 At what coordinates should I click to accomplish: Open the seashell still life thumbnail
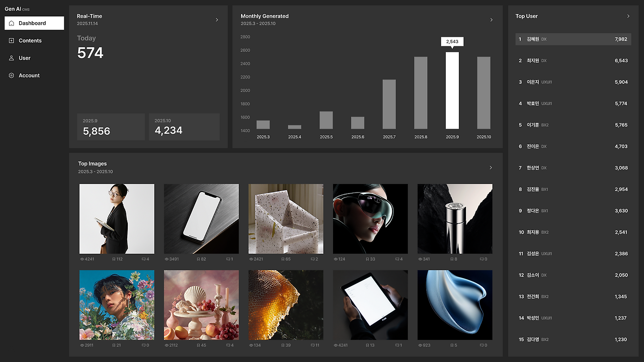201,305
